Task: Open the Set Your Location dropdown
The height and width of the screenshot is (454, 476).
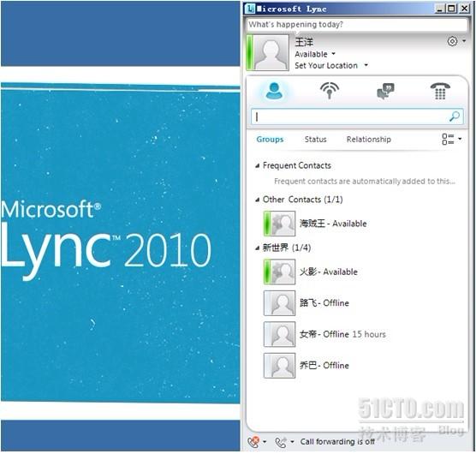Action: click(x=331, y=66)
